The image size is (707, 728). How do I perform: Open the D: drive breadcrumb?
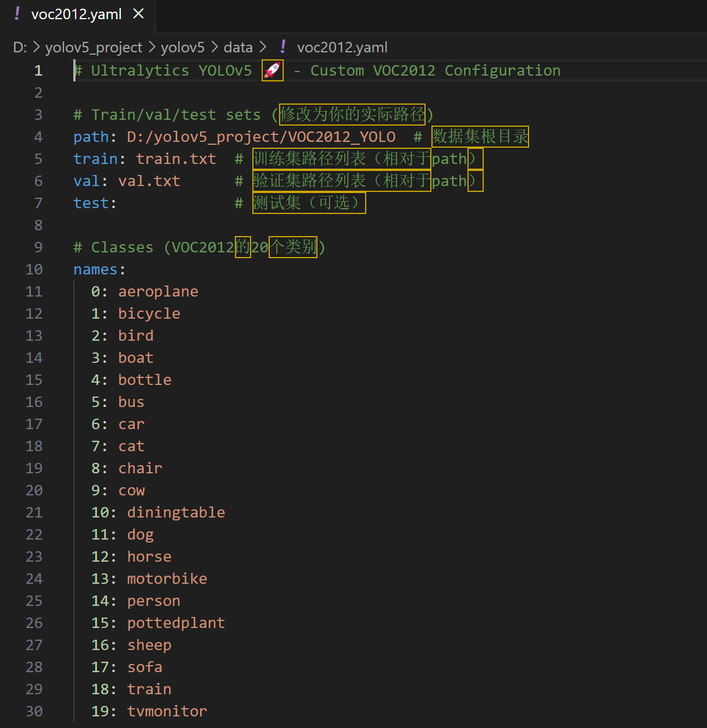click(20, 47)
